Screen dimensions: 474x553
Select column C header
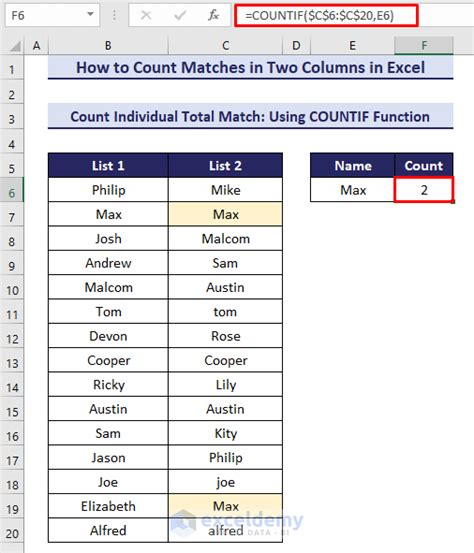(225, 45)
